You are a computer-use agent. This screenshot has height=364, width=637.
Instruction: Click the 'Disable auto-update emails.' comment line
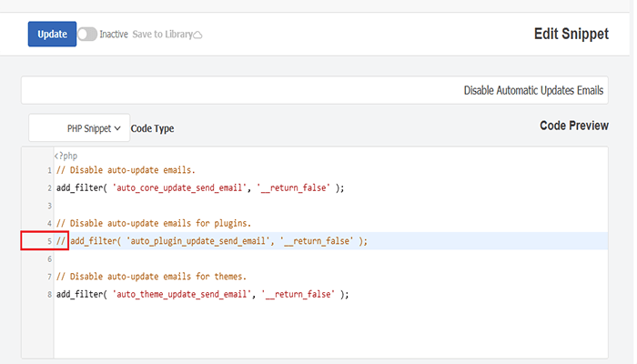tap(125, 170)
